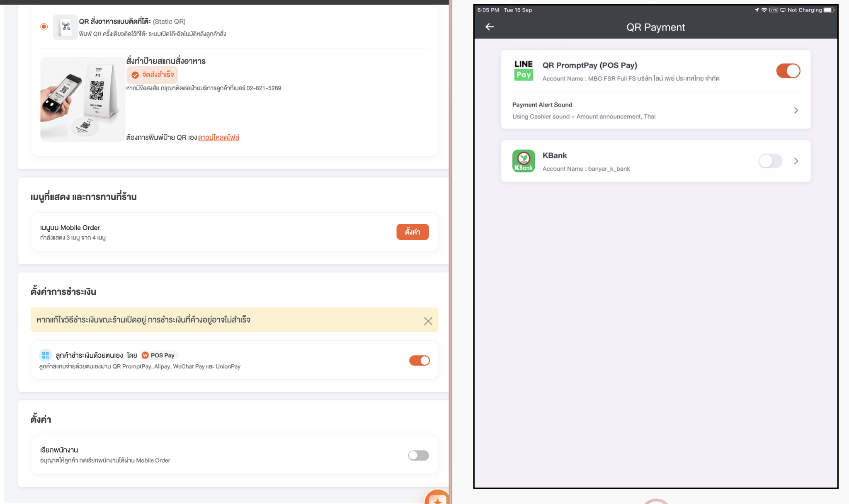
Task: Go back from QR Payment screen
Action: 490,27
